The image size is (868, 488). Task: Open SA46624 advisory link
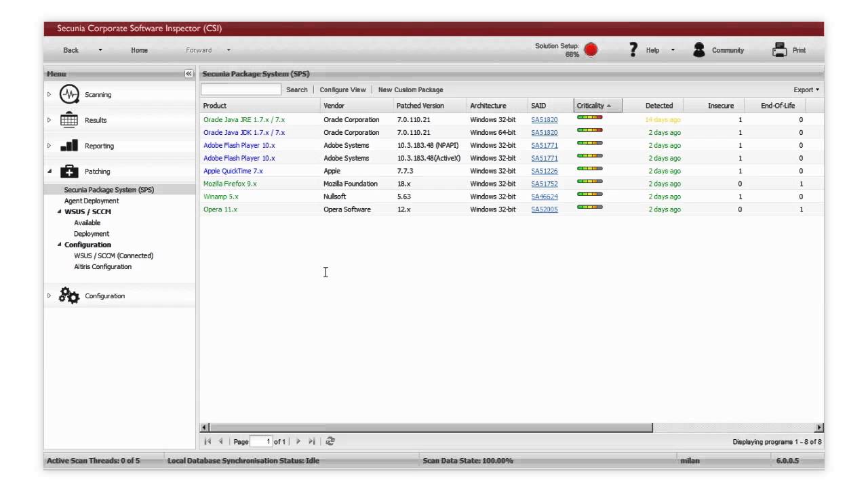[x=545, y=197]
